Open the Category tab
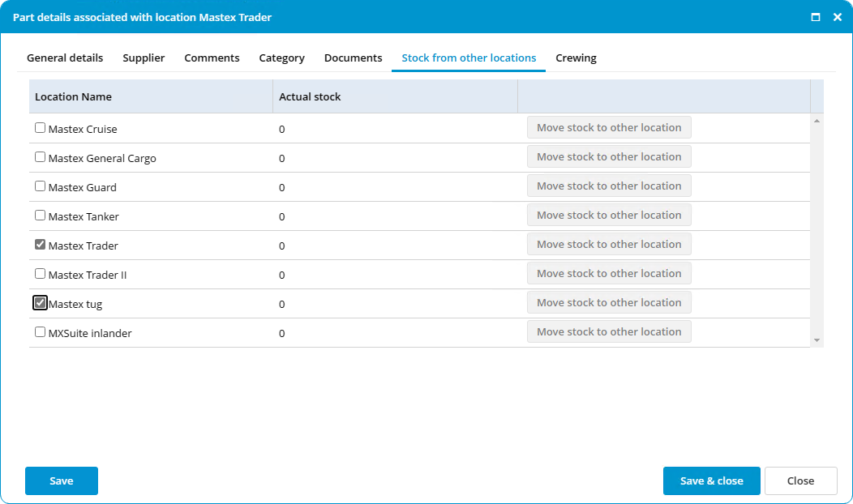Screen dimensions: 853x504 click(x=282, y=58)
